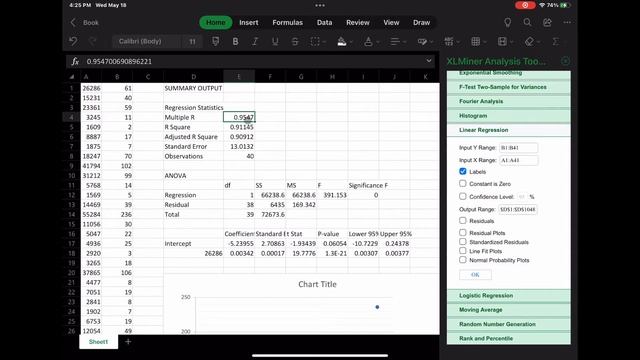Switch to the Draw tab
The width and height of the screenshot is (640, 360).
pyautogui.click(x=421, y=22)
